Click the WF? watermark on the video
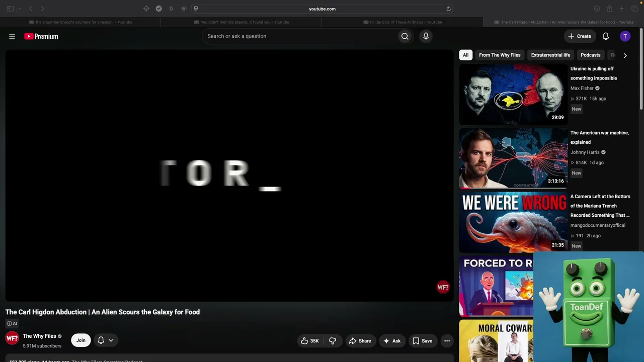 point(443,287)
